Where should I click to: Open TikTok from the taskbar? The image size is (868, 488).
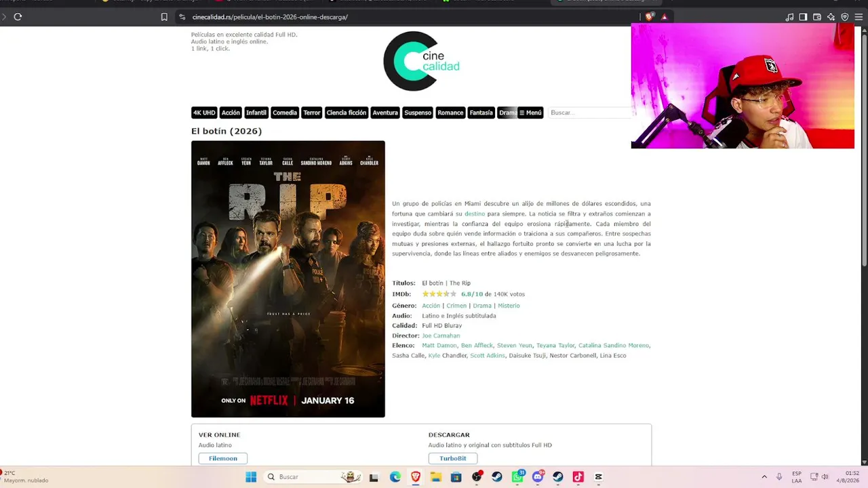(x=578, y=477)
